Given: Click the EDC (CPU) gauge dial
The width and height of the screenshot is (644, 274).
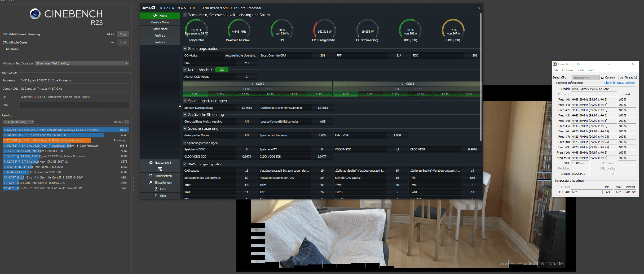Looking at the screenshot, I should click(x=453, y=28).
